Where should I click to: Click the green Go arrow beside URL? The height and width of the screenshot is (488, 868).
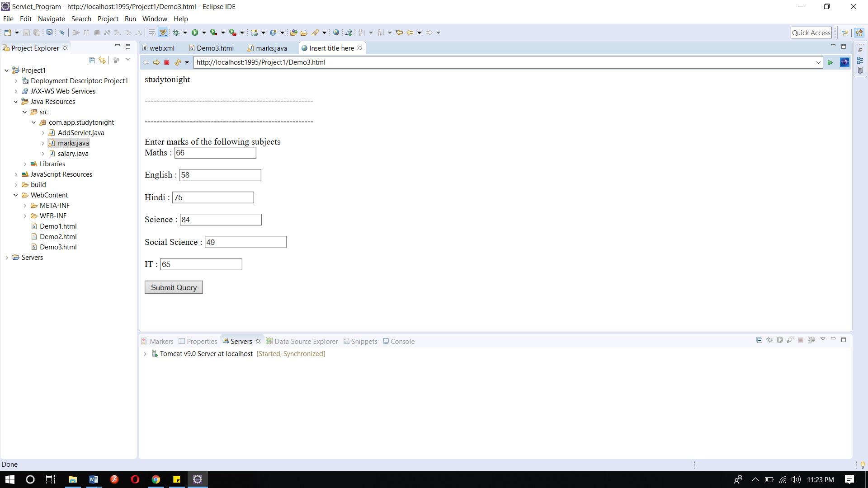(x=830, y=62)
